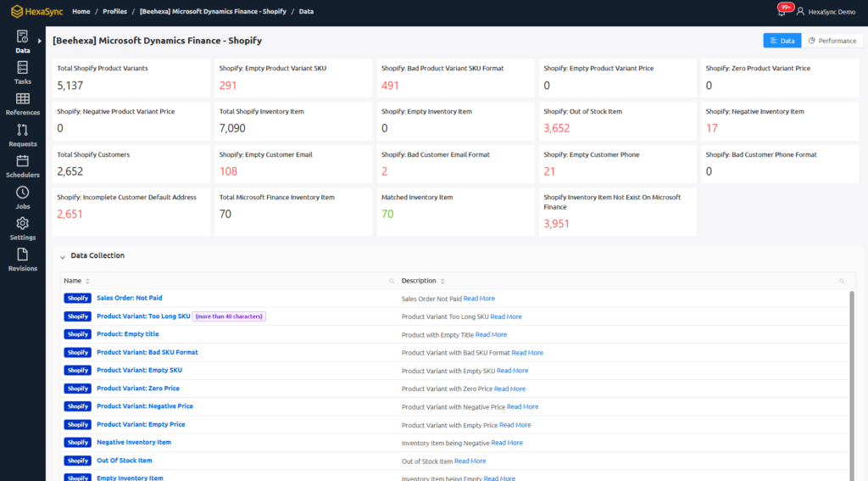Sort by the Name column sort arrows

tap(87, 281)
